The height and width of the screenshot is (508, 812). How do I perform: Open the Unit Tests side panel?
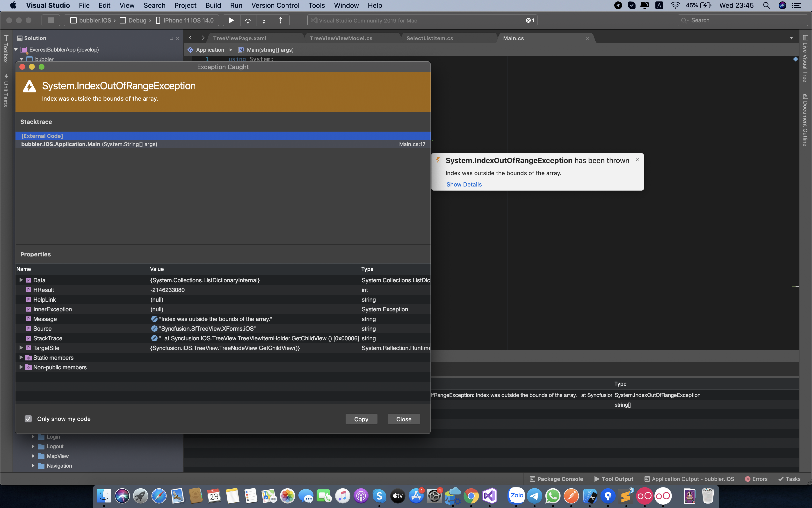[x=6, y=91]
